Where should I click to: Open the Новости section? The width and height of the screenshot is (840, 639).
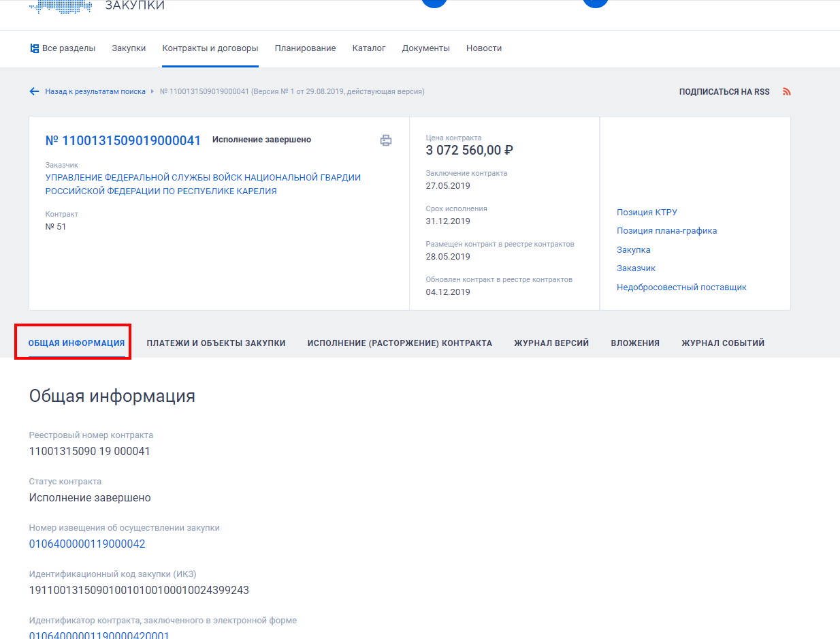coord(484,48)
